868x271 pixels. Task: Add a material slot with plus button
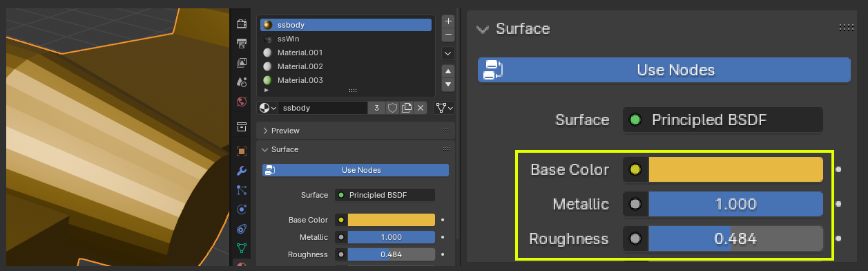pyautogui.click(x=448, y=21)
